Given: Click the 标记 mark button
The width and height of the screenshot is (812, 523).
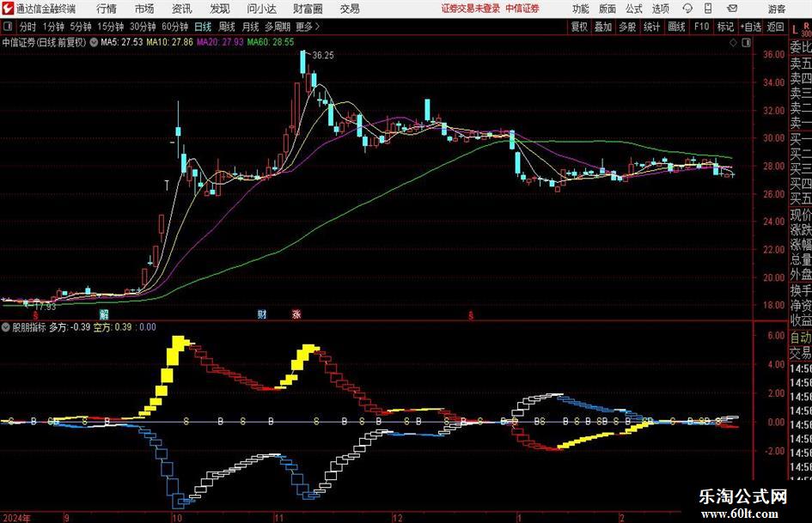Looking at the screenshot, I should (x=725, y=27).
